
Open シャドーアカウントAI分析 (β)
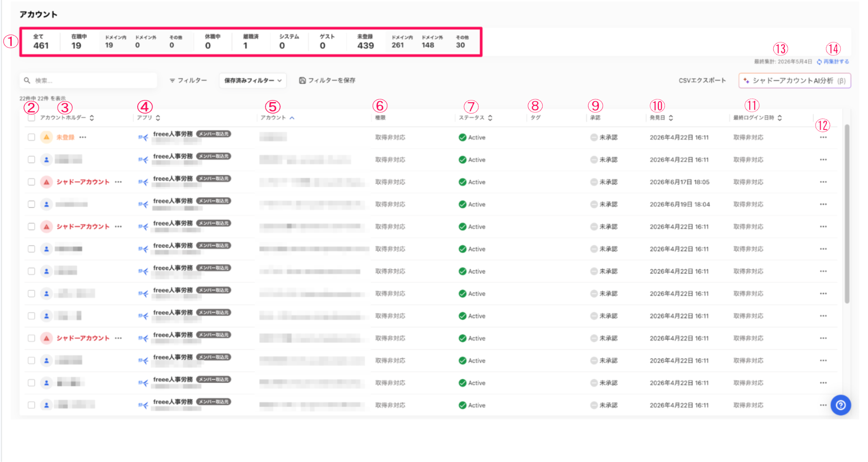tap(795, 80)
